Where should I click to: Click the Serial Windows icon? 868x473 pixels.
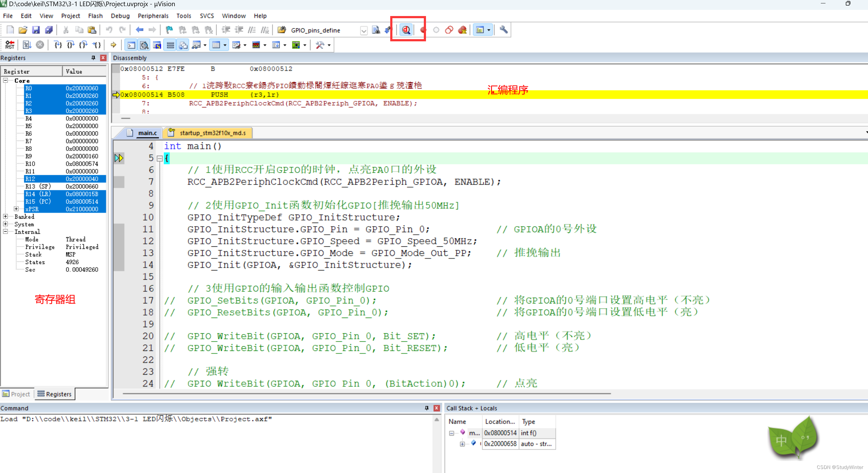pyautogui.click(x=236, y=45)
